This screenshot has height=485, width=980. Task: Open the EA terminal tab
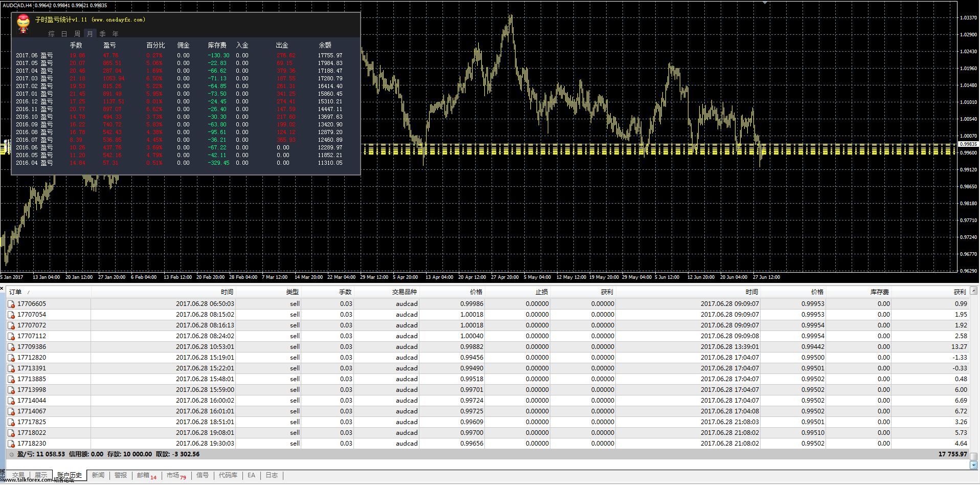point(251,475)
